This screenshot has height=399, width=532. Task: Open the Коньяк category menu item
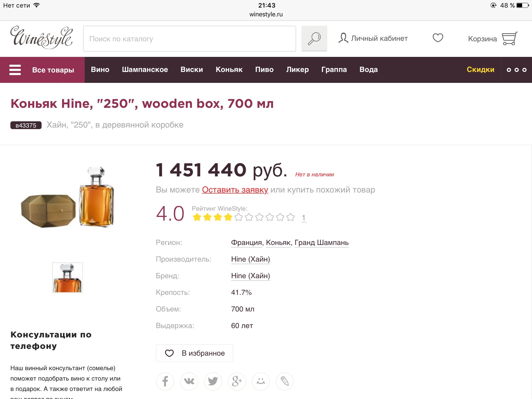229,70
